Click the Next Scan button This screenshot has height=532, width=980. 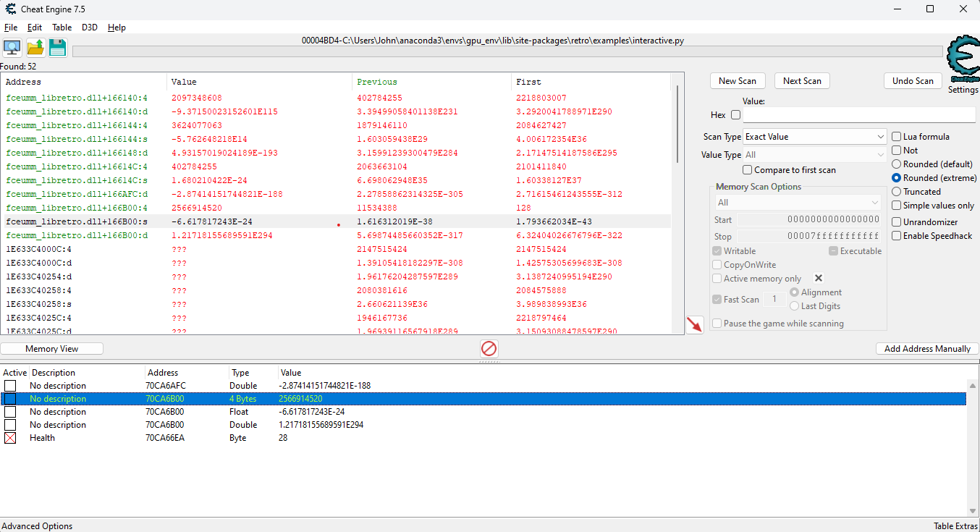click(802, 81)
